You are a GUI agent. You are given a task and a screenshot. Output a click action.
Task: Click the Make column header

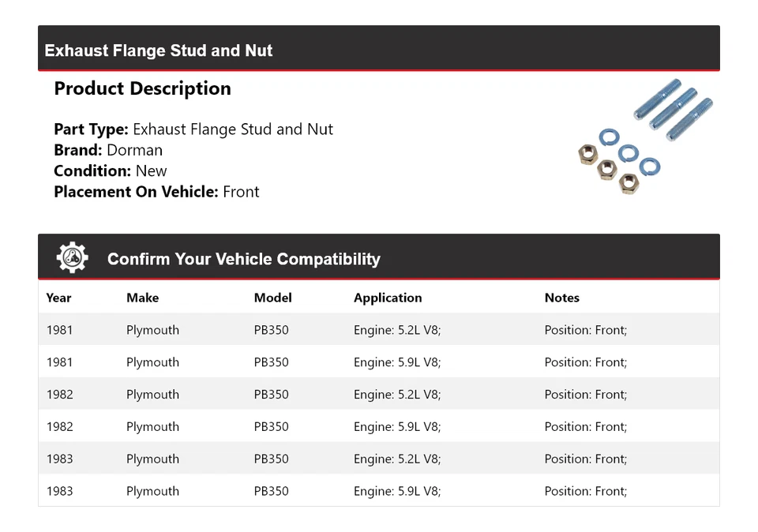(x=142, y=298)
